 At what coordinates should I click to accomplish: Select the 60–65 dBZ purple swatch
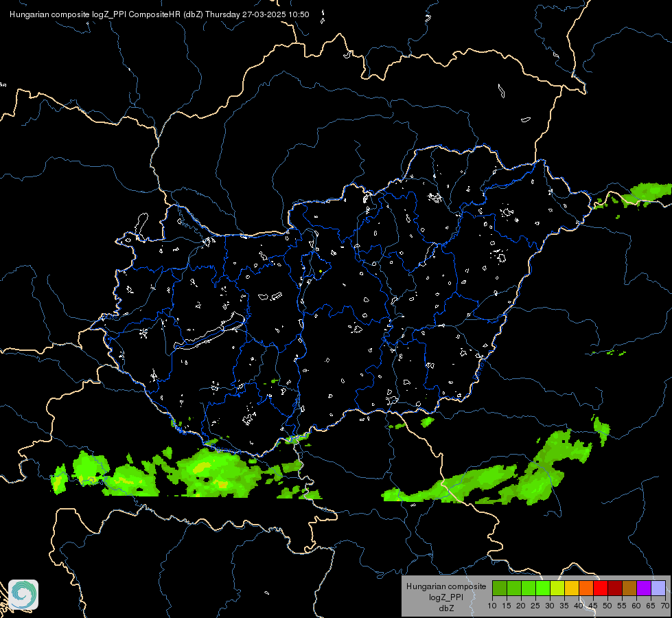tap(644, 588)
